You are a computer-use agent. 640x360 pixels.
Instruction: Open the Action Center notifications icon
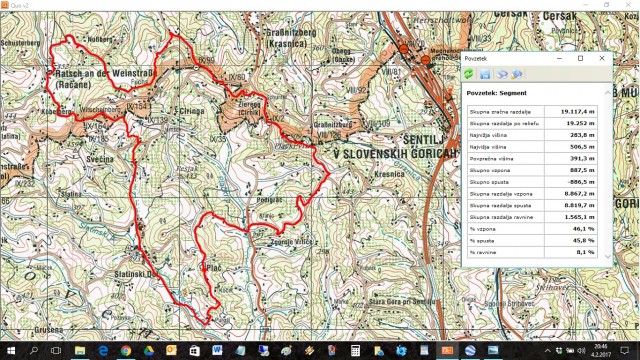click(x=624, y=351)
